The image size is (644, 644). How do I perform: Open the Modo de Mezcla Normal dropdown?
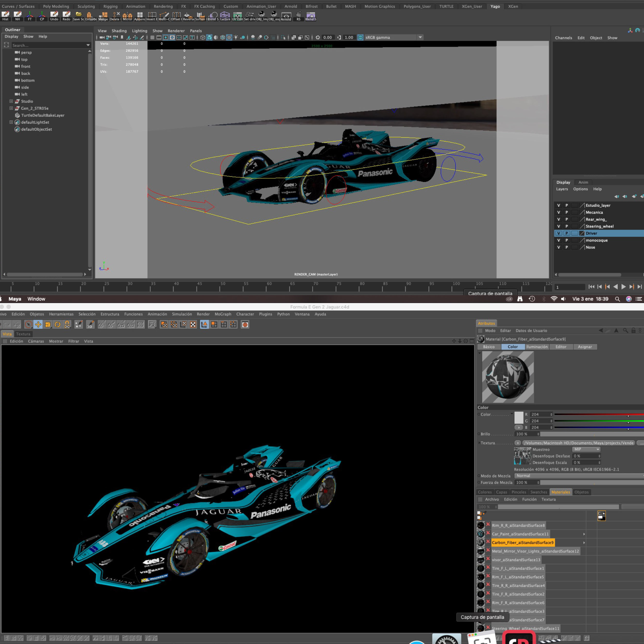click(x=579, y=476)
